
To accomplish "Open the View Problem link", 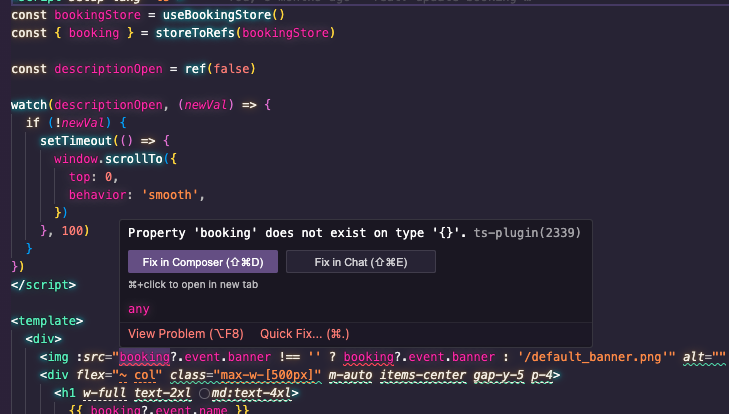I will click(186, 334).
